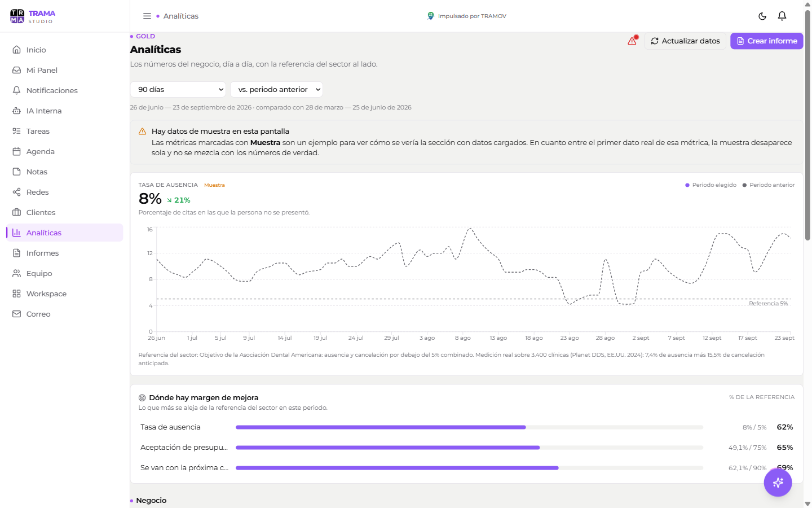Click the page vertical scrollbar thumb

tap(807, 124)
